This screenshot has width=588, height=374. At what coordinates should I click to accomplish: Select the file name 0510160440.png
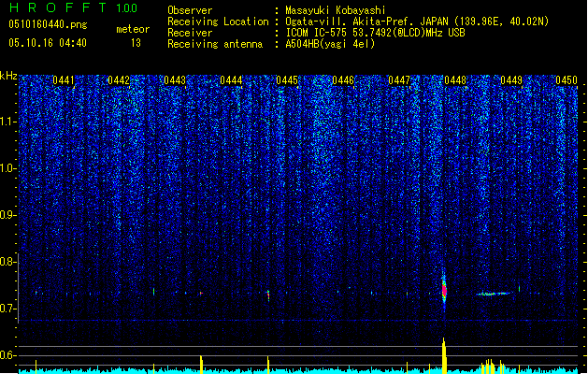coord(48,24)
